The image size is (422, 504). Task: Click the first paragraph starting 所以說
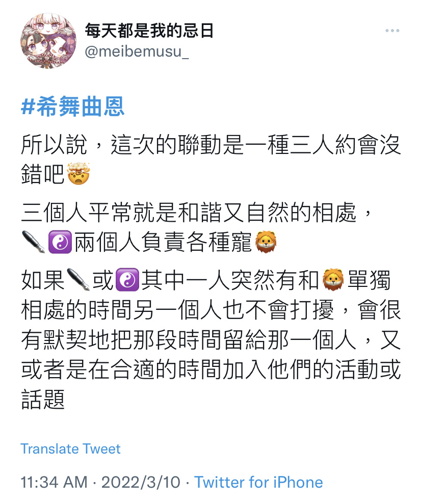211,159
